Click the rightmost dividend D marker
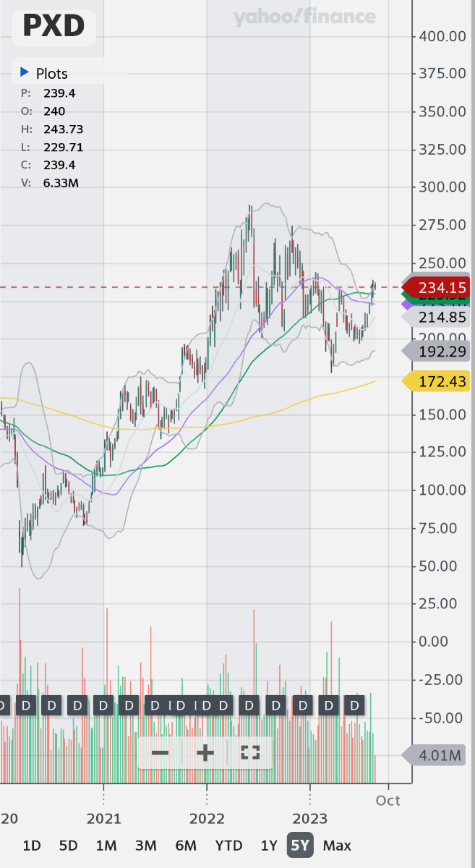The width and height of the screenshot is (475, 868). (354, 705)
